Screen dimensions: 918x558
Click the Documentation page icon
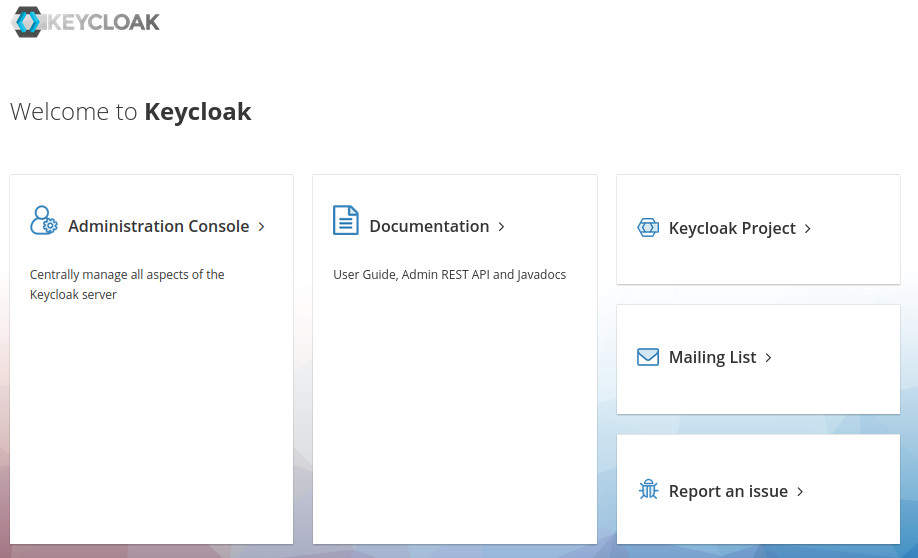345,220
